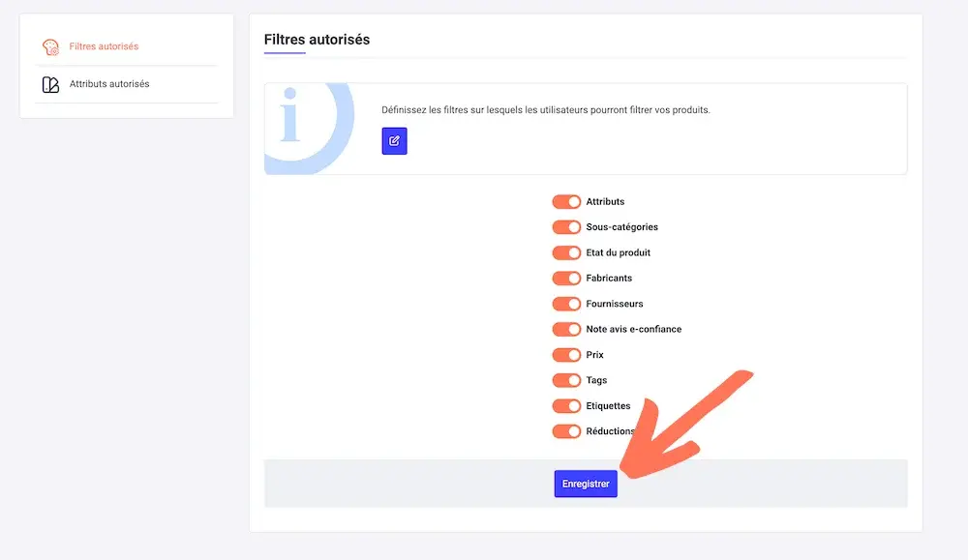
Task: Click the blue edit pencil icon
Action: (394, 140)
